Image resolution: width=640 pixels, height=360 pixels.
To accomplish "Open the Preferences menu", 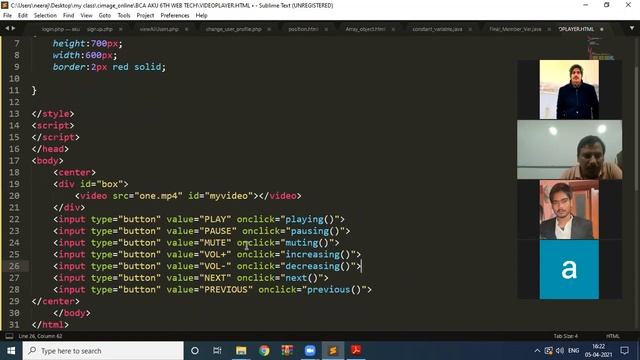I will point(175,16).
